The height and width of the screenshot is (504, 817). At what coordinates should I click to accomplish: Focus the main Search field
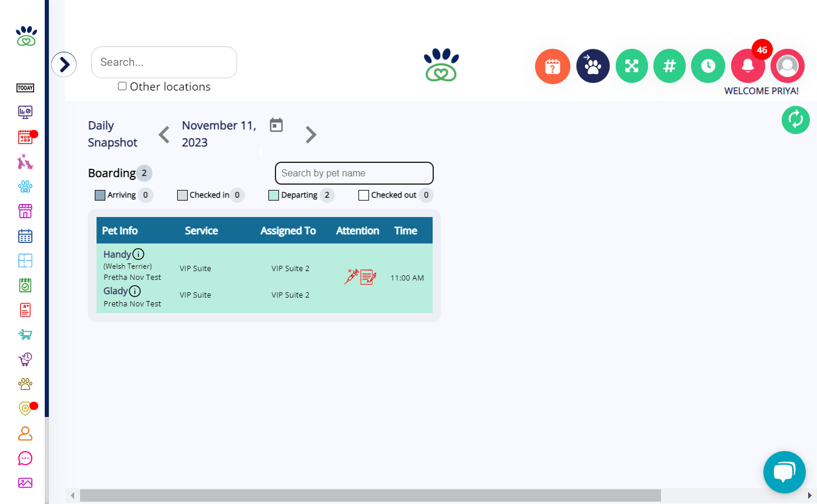coord(164,62)
